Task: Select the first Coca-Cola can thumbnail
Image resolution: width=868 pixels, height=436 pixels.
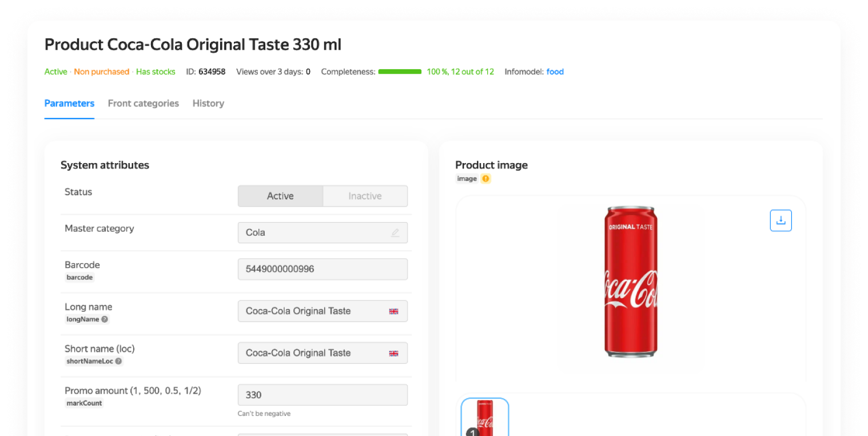Action: tap(485, 418)
